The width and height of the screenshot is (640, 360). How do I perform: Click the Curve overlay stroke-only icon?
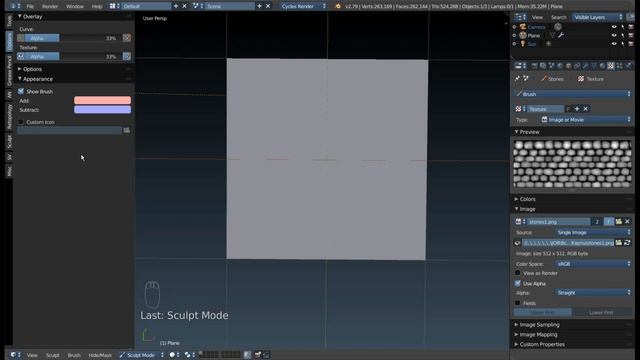tap(127, 38)
